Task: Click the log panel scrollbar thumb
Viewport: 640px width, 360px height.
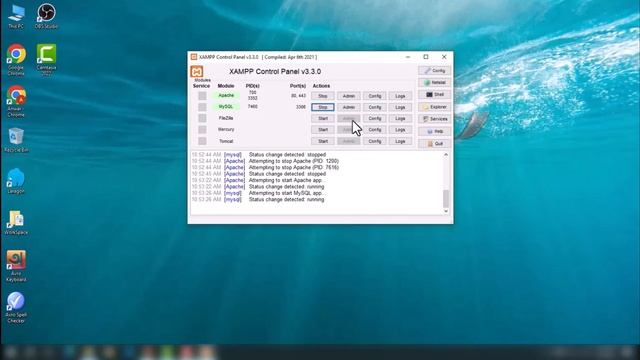Action: click(446, 199)
